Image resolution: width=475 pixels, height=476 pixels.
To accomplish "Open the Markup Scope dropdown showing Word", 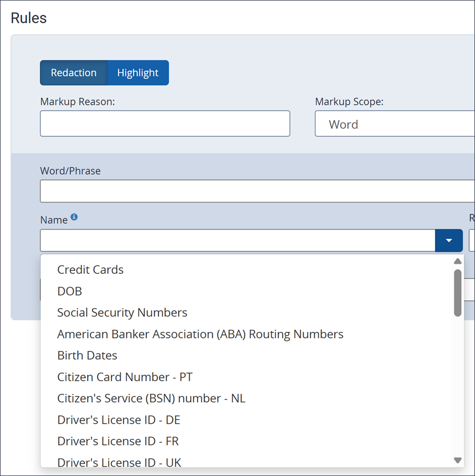I will point(395,123).
